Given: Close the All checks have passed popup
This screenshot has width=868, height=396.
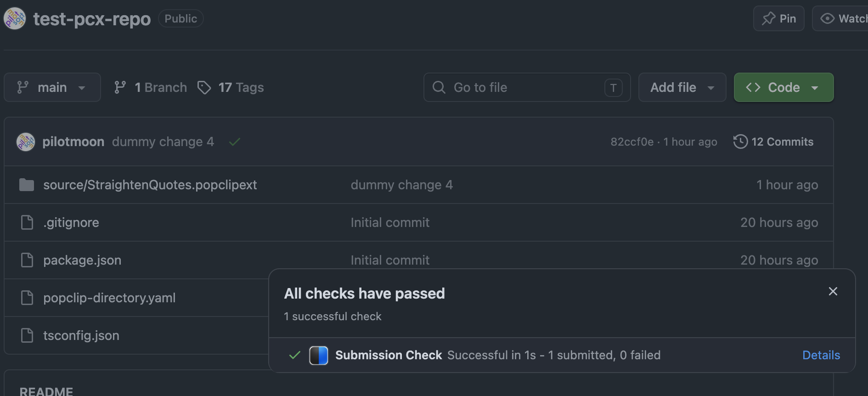Looking at the screenshot, I should click(833, 291).
